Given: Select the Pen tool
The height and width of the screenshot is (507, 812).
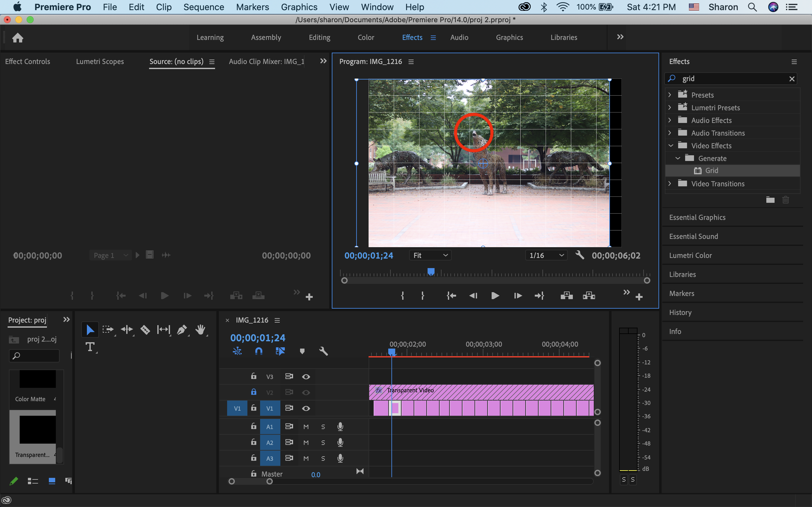Looking at the screenshot, I should coord(181,330).
